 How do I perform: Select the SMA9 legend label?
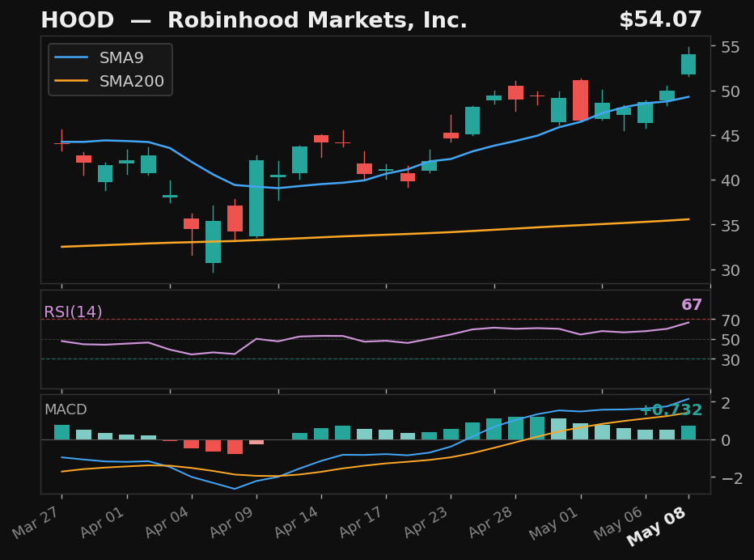[121, 57]
